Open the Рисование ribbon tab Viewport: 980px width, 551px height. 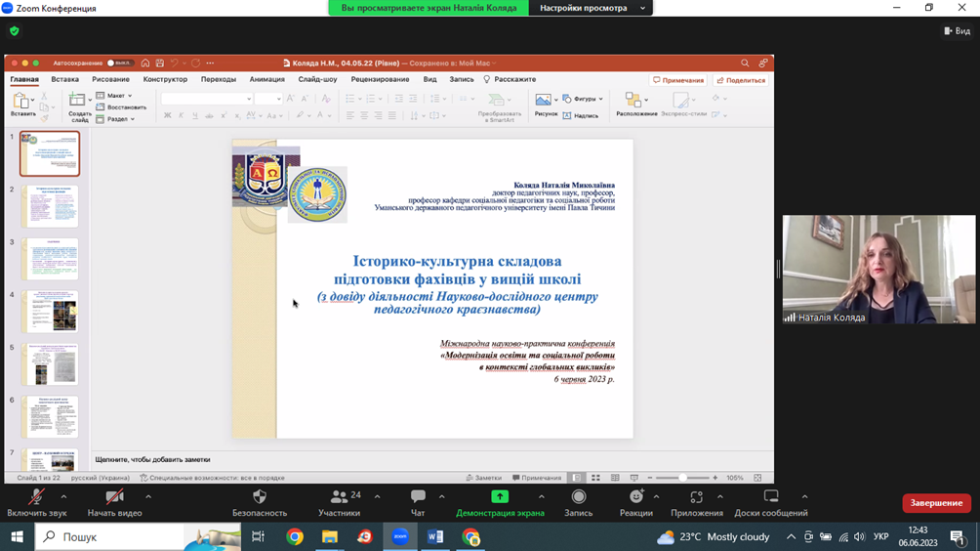pos(110,79)
